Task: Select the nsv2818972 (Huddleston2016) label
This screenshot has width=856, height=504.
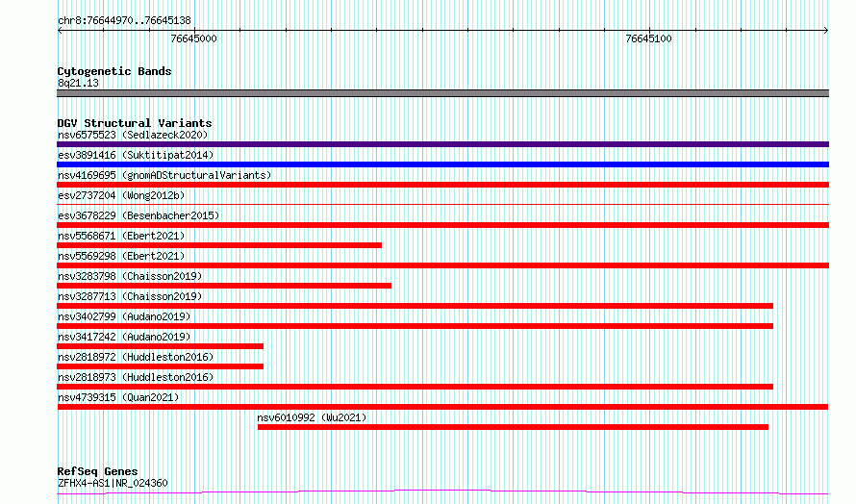Action: click(x=136, y=357)
